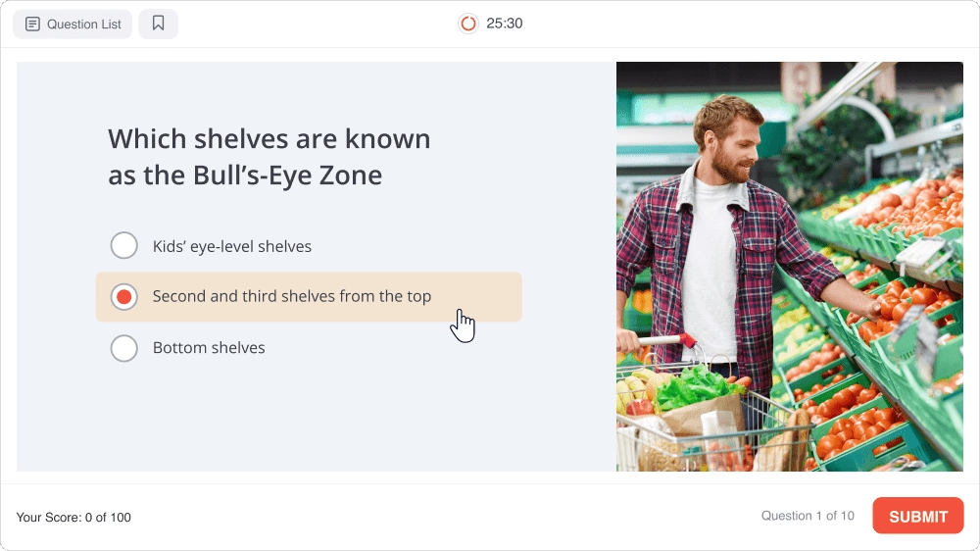Image resolution: width=980 pixels, height=551 pixels.
Task: Choose the Bottom shelves radio button
Action: pyautogui.click(x=124, y=348)
